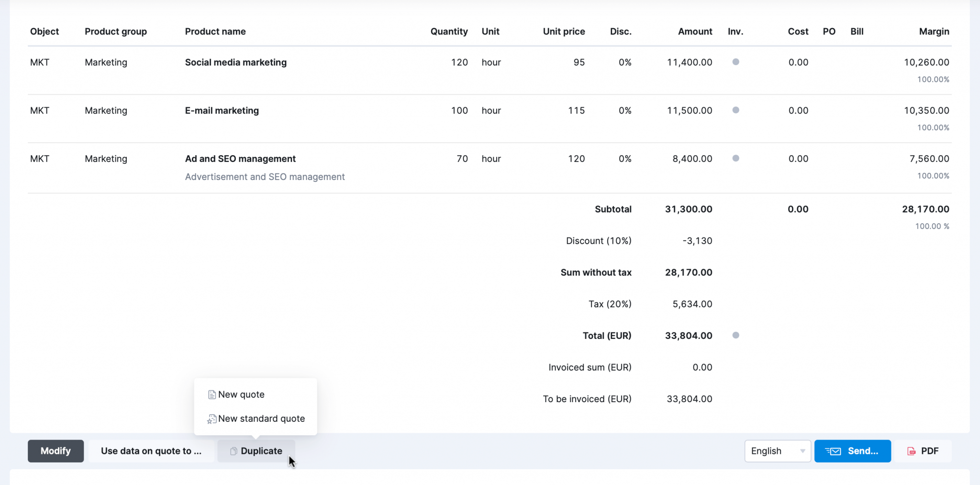Click the envelope icon on the Send button
Screen dimensions: 980x485
834,451
